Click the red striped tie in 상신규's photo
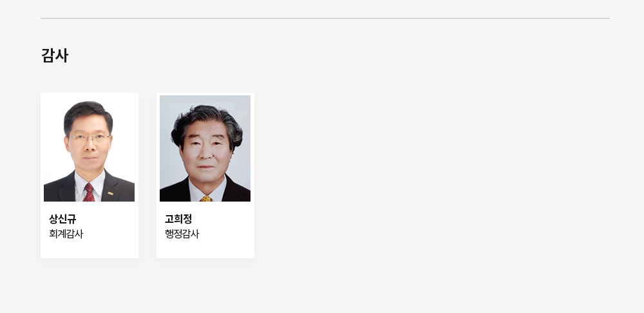644x313 pixels. [x=88, y=193]
